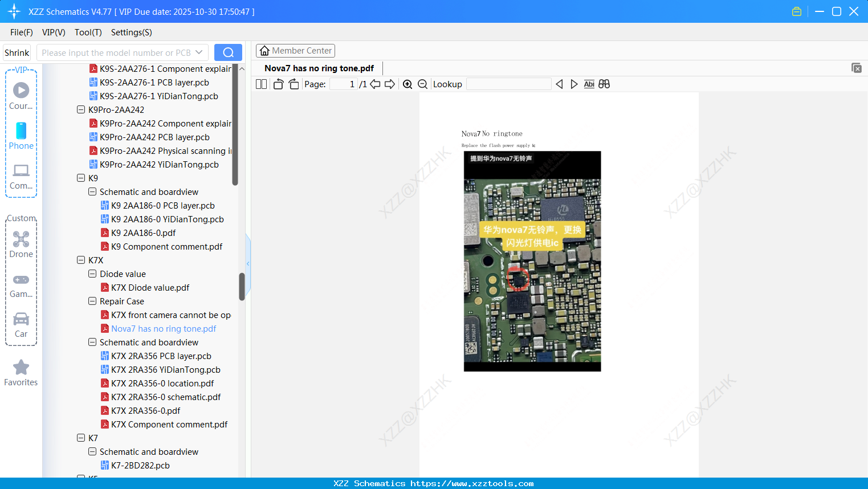Zoom in on the PDF
Viewport: 868px width, 489px height.
click(407, 84)
